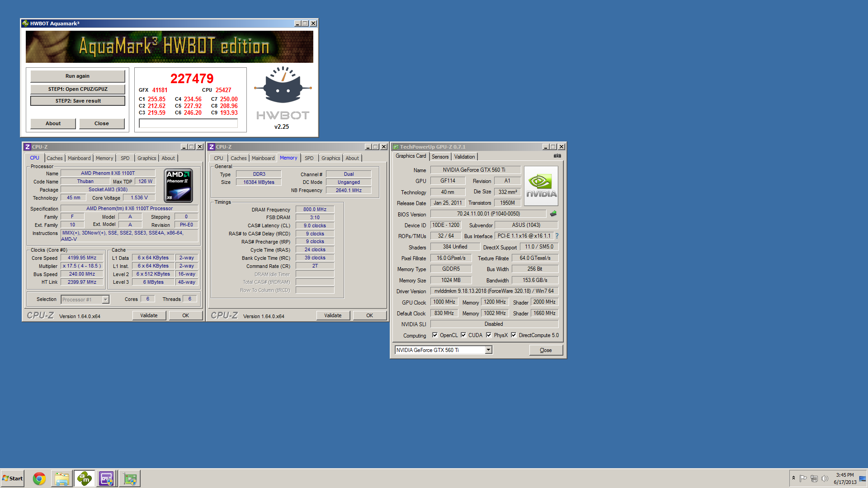868x488 pixels.
Task: Minimize the HWBOT Aquamark window
Action: tap(297, 23)
